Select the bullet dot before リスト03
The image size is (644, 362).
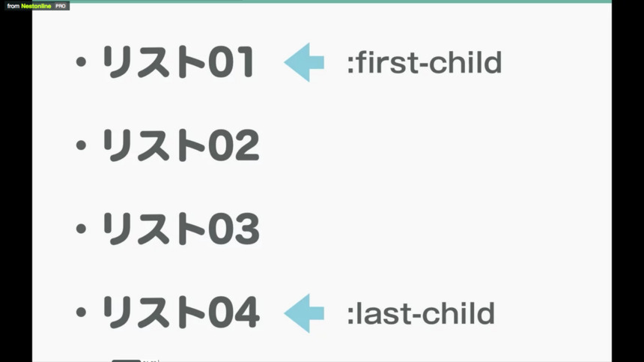click(82, 229)
